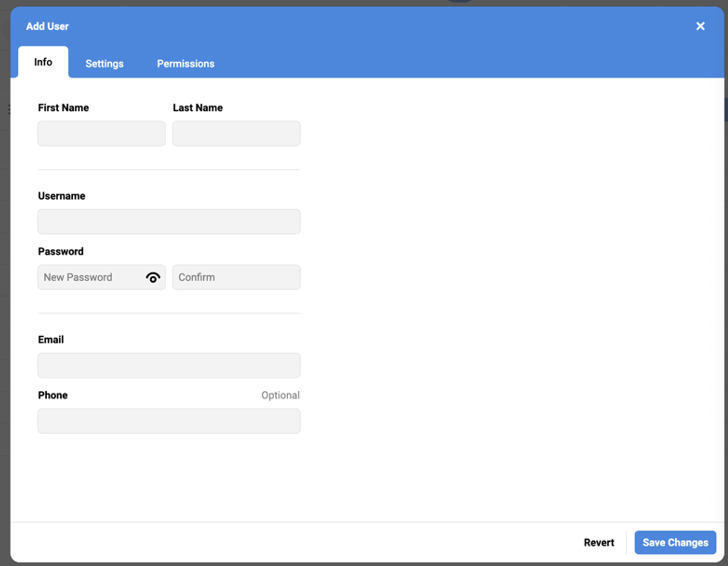The image size is (728, 566).
Task: Click the Password label
Action: [61, 252]
